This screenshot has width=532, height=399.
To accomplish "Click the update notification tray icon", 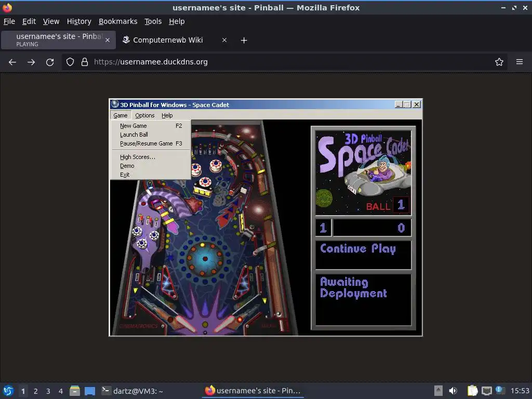I will pos(499,391).
